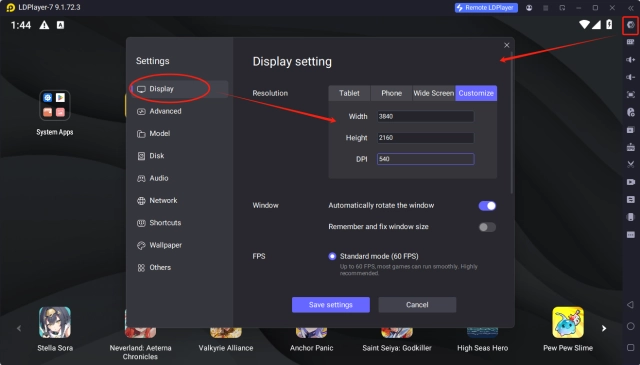
Task: Toggle Automatically rotate the window
Action: click(487, 206)
